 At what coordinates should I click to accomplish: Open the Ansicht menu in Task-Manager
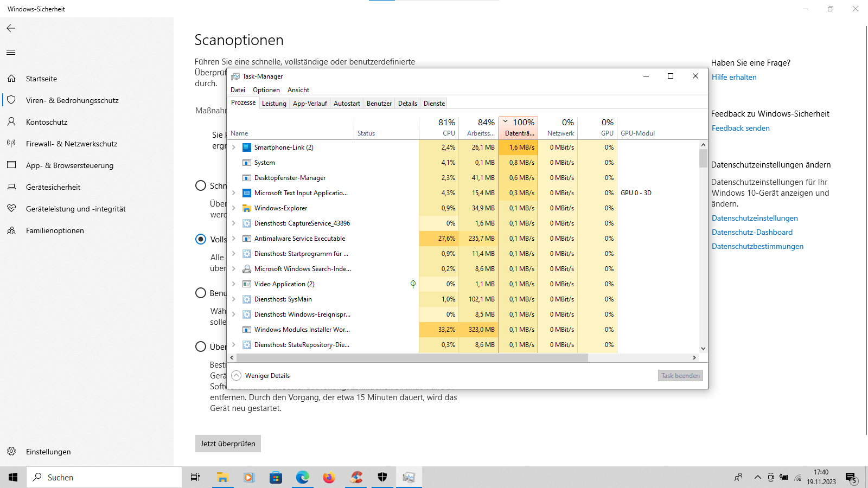298,90
